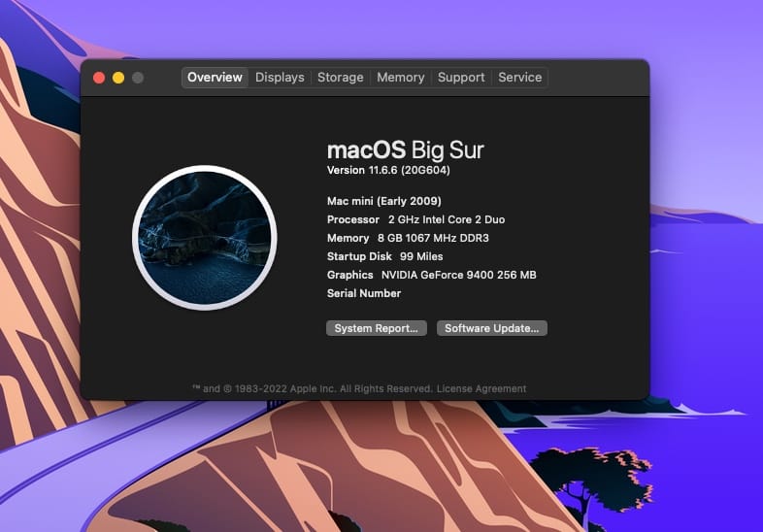The height and width of the screenshot is (532, 763).
Task: Close the About This Mac window
Action: tap(99, 78)
